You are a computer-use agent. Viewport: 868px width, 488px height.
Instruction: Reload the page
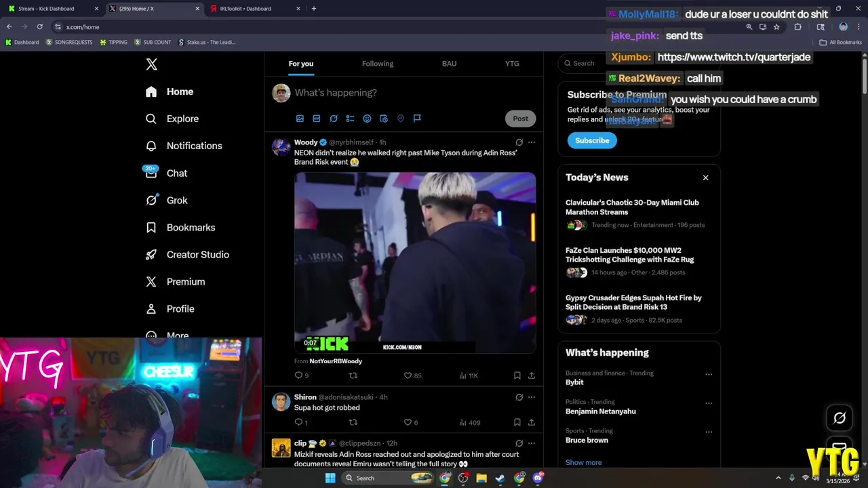[x=40, y=27]
